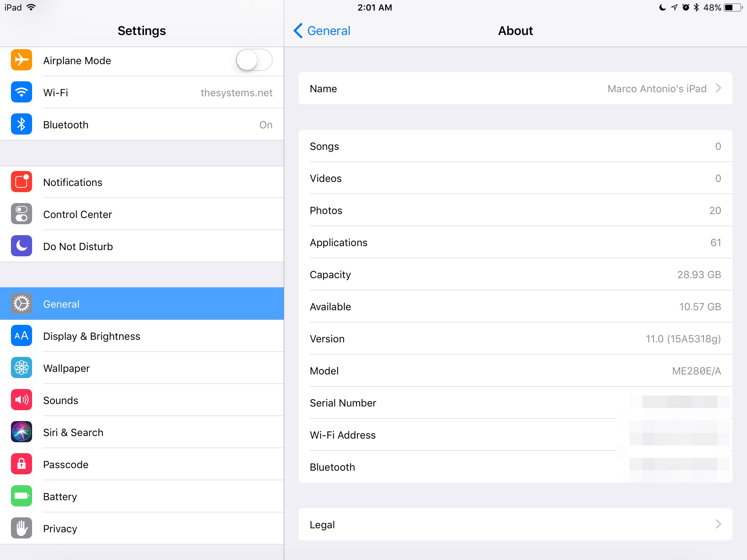The height and width of the screenshot is (560, 747).
Task: Toggle the Airplane Mode switch
Action: (254, 60)
